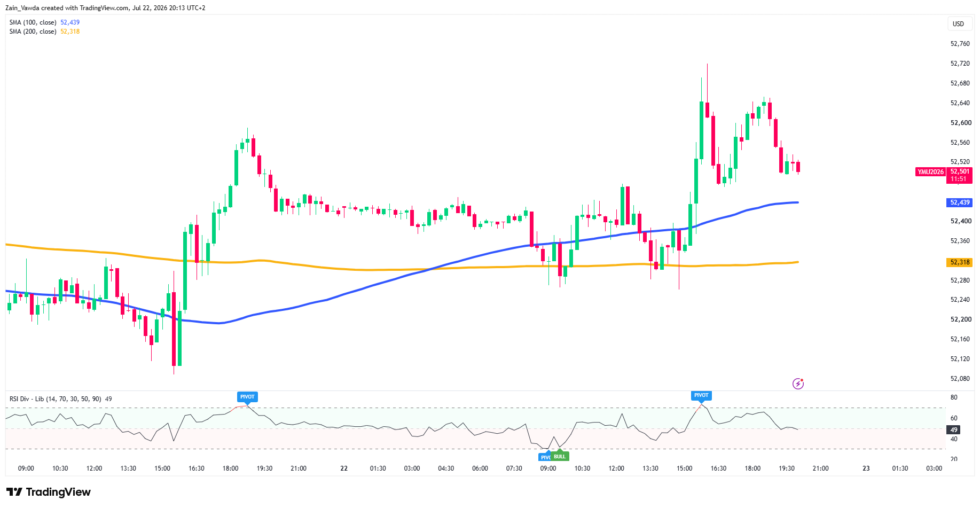Click the RSI axis level 80 label
This screenshot has height=508, width=980.
click(954, 397)
